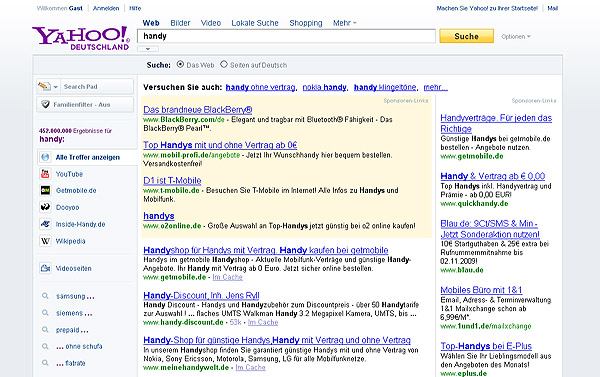The width and height of the screenshot is (600, 377).
Task: Select the Das Web radio button
Action: pyautogui.click(x=180, y=64)
